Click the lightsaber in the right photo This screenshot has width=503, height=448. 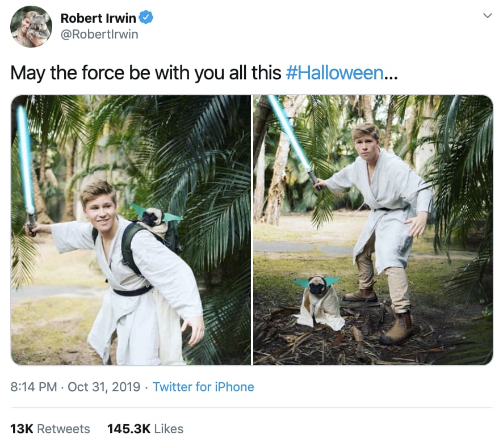(290, 136)
